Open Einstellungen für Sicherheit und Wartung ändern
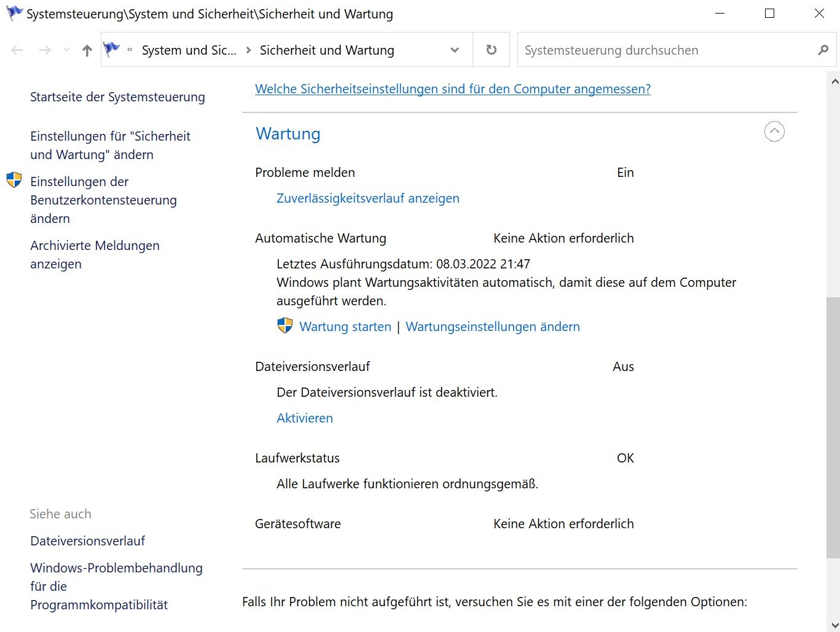 click(x=111, y=146)
